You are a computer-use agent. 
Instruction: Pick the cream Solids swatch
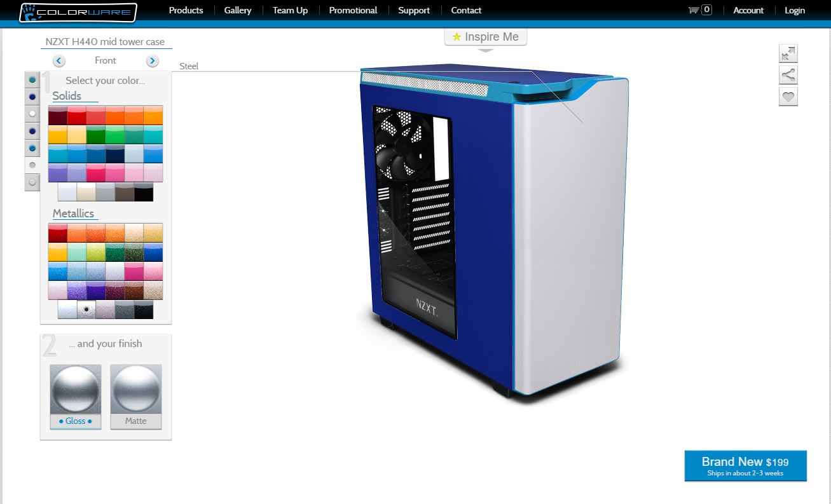click(x=86, y=192)
